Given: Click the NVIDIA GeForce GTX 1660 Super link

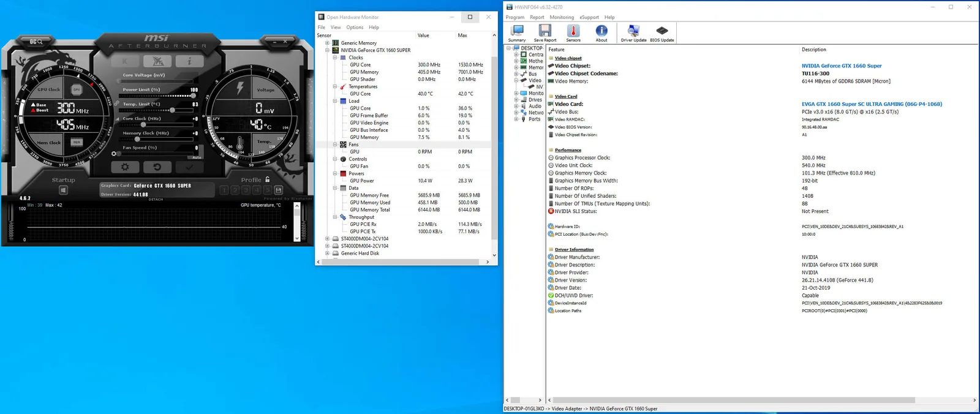Looking at the screenshot, I should point(842,66).
